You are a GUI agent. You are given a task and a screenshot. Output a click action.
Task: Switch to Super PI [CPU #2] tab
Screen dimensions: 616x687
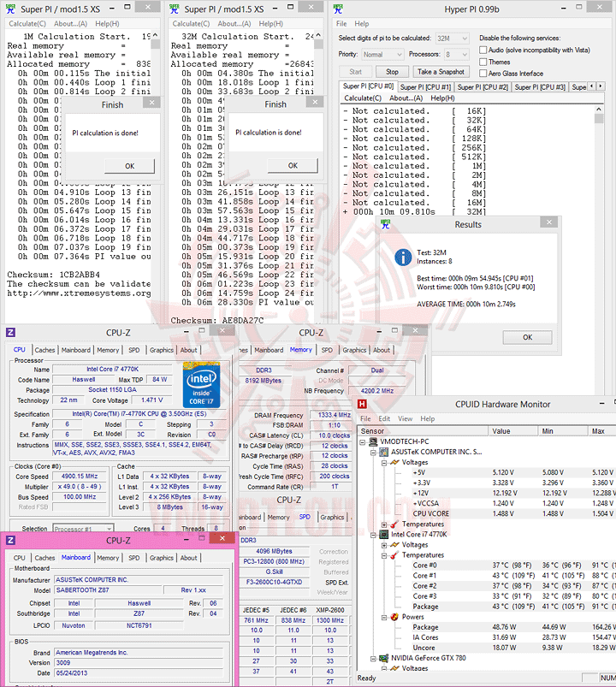coord(483,87)
